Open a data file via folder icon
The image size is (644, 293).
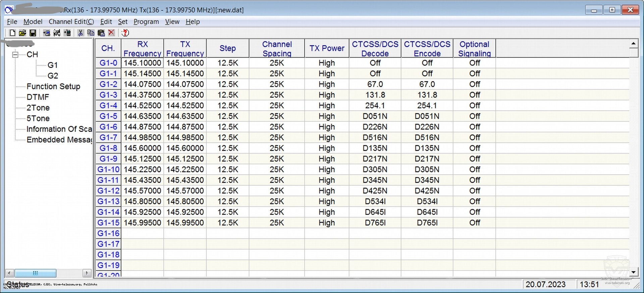tap(22, 33)
